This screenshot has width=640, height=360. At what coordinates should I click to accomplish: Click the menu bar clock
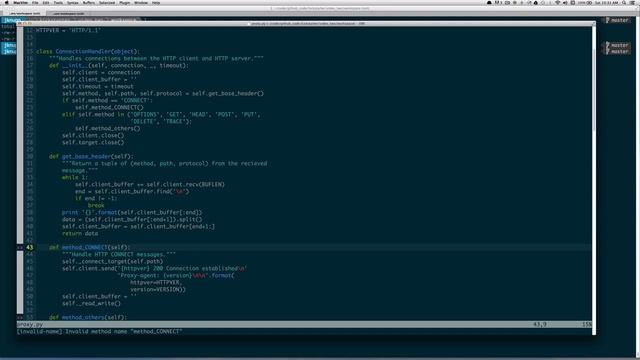[607, 2]
